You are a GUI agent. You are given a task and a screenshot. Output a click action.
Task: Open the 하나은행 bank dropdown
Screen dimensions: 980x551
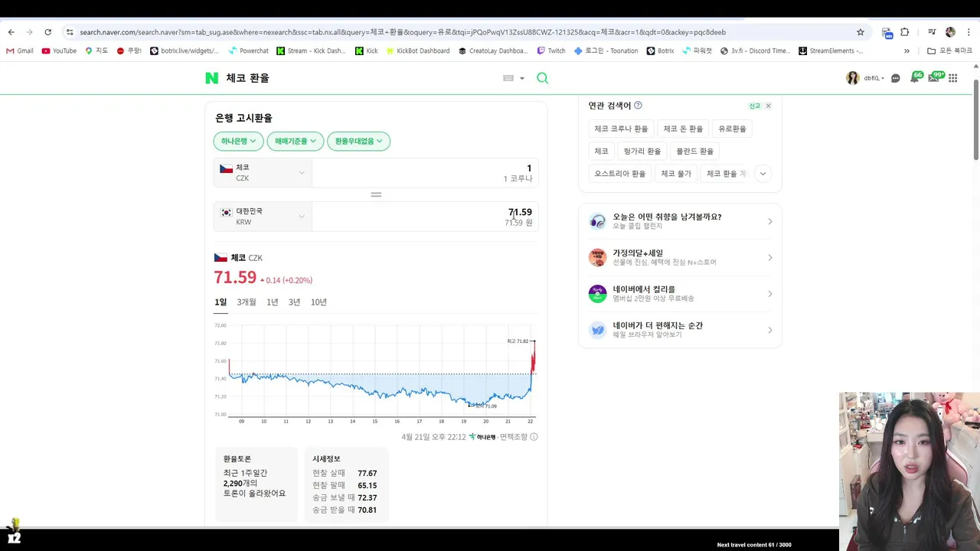click(239, 141)
